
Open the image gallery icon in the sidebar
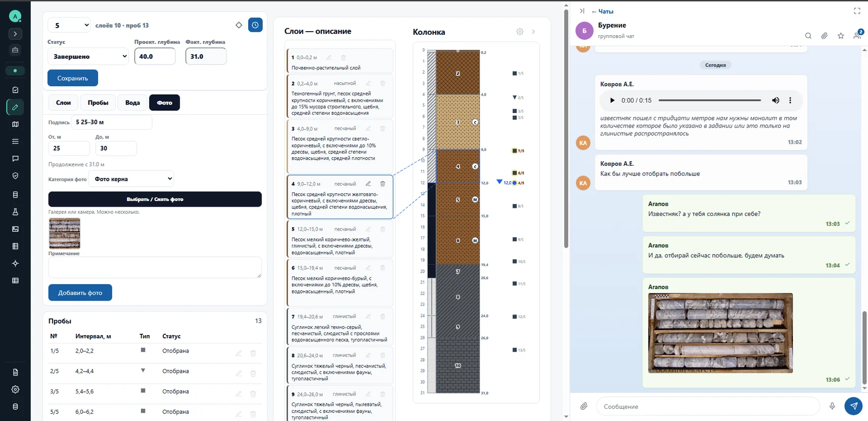click(x=15, y=229)
